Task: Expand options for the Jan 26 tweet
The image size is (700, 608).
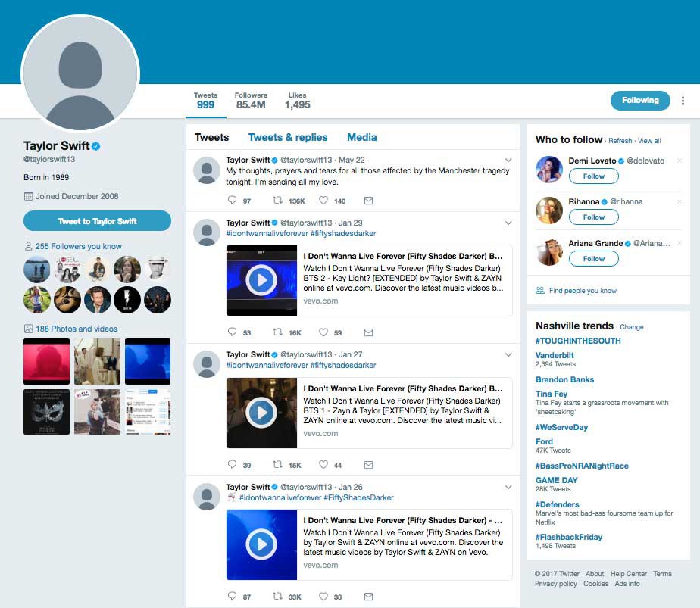Action: point(508,487)
